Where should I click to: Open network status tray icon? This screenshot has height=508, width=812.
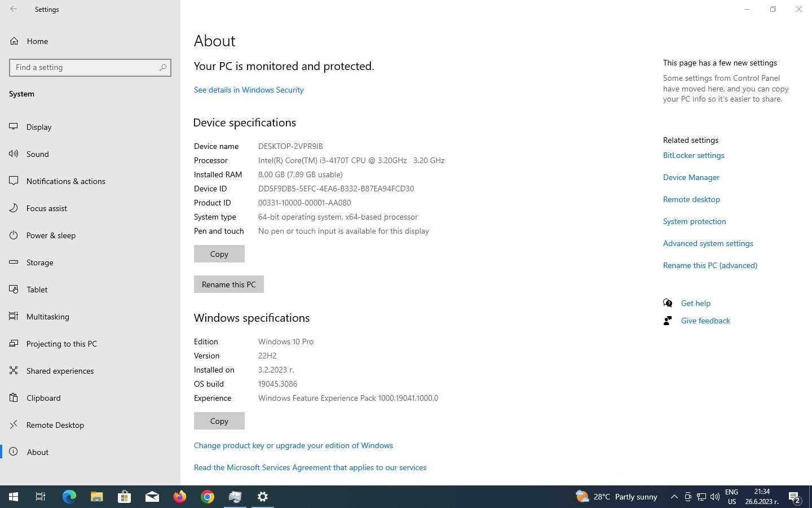coord(701,497)
